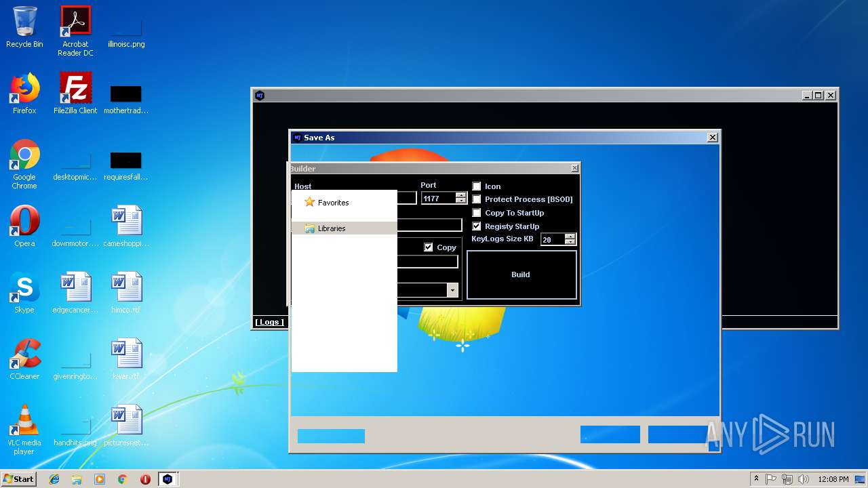The height and width of the screenshot is (488, 868).
Task: Launch Acrobat Reader DC from desktop
Action: [75, 31]
